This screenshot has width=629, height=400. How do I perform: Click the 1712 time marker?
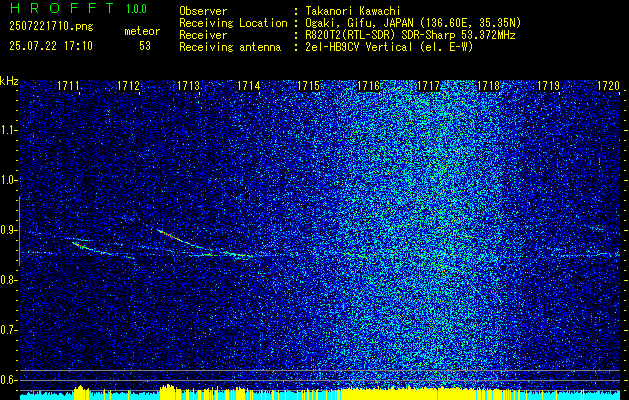(128, 85)
